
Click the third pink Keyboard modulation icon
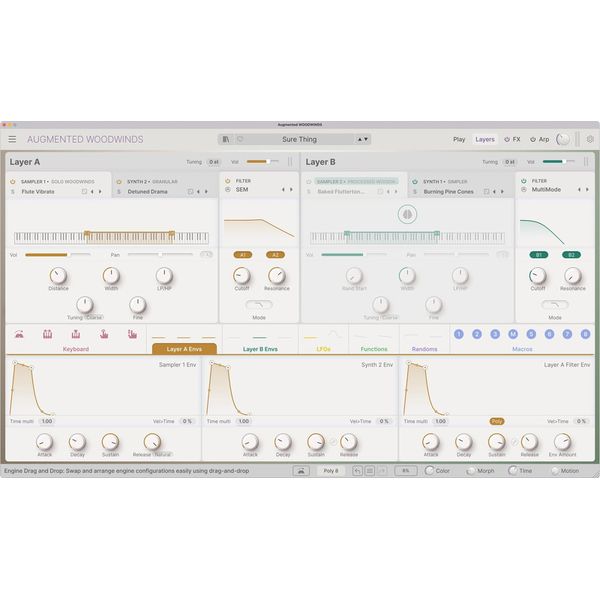click(76, 334)
